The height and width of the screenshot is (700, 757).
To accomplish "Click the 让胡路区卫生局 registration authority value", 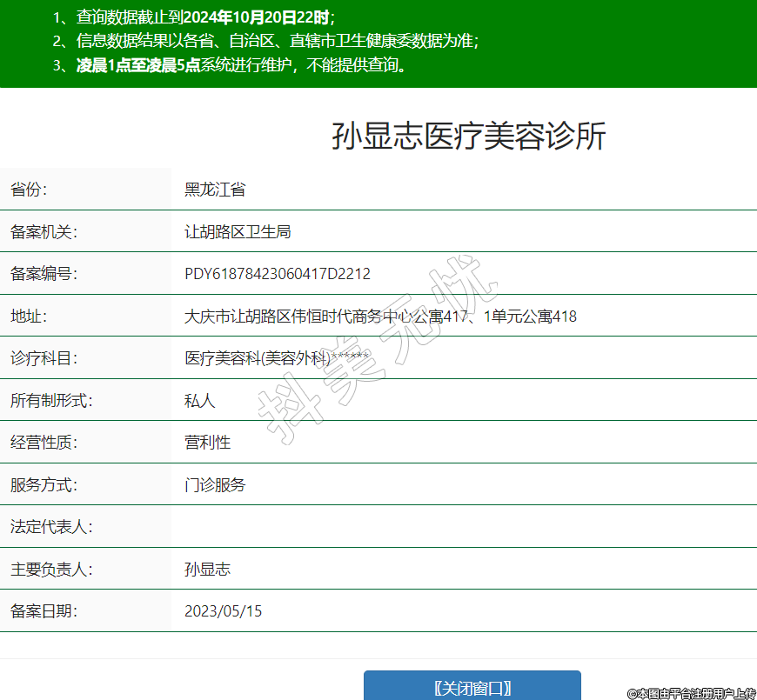I will [x=237, y=232].
